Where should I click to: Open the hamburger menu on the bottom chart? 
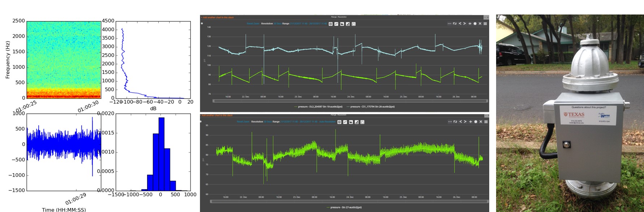[x=486, y=122]
